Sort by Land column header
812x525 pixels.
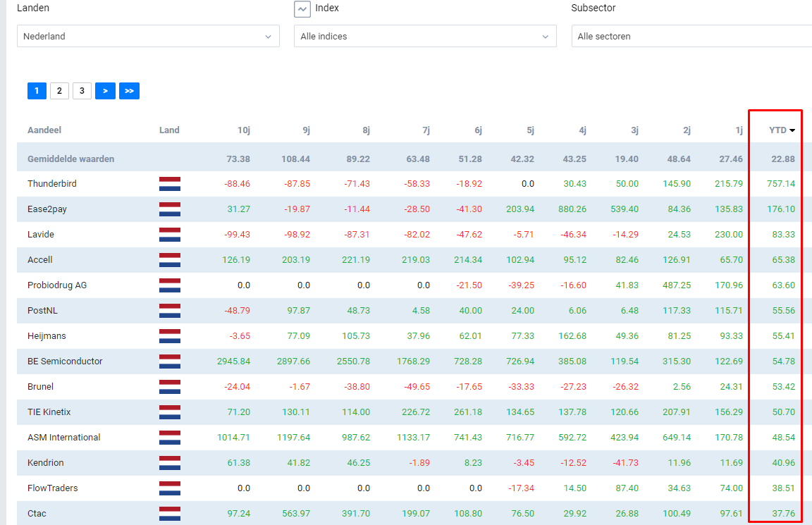(169, 130)
